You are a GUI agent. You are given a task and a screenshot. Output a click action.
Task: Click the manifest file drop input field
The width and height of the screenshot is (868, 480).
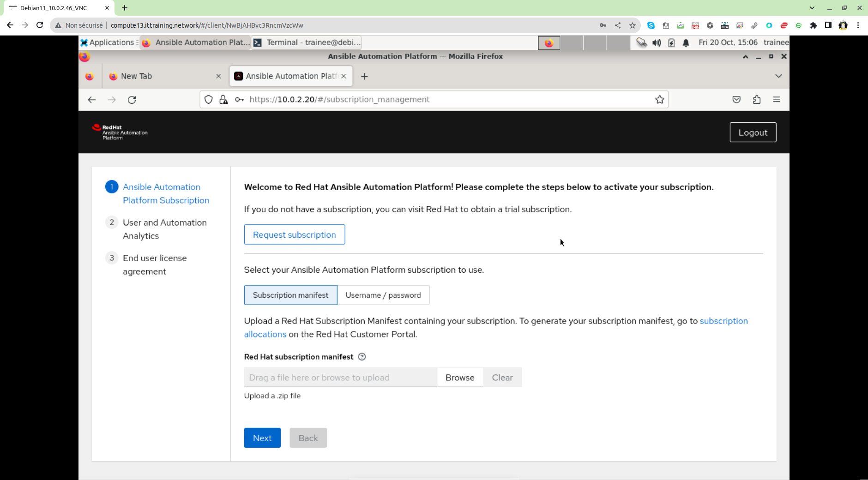coord(340,378)
